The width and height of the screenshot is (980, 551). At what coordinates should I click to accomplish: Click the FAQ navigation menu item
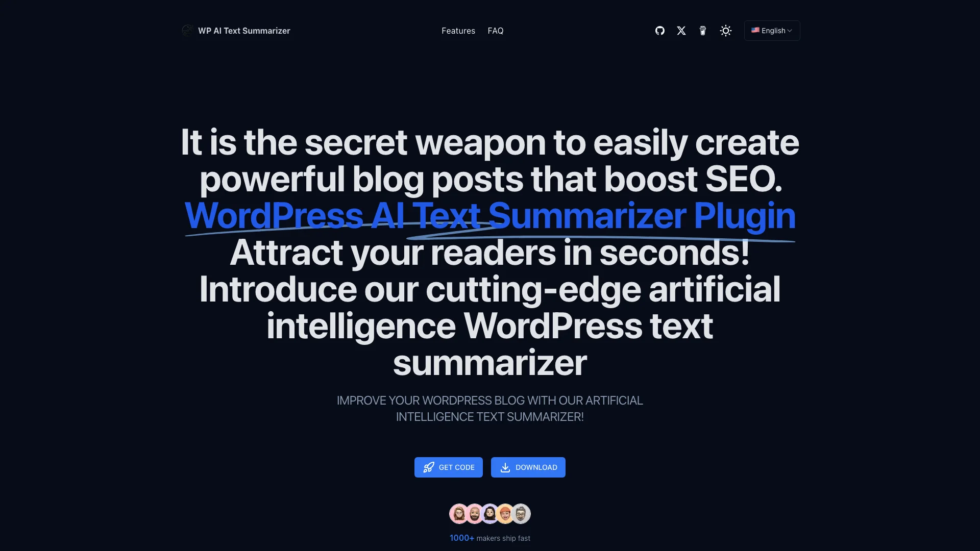(x=496, y=31)
